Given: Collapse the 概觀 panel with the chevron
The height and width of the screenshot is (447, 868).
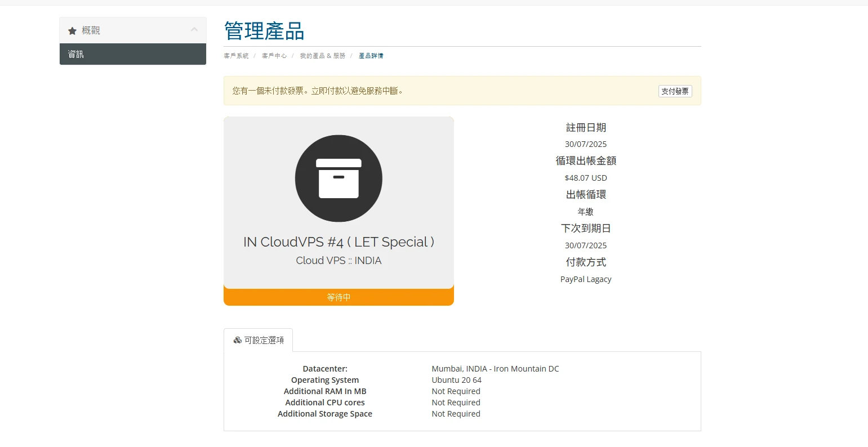Looking at the screenshot, I should click(194, 30).
